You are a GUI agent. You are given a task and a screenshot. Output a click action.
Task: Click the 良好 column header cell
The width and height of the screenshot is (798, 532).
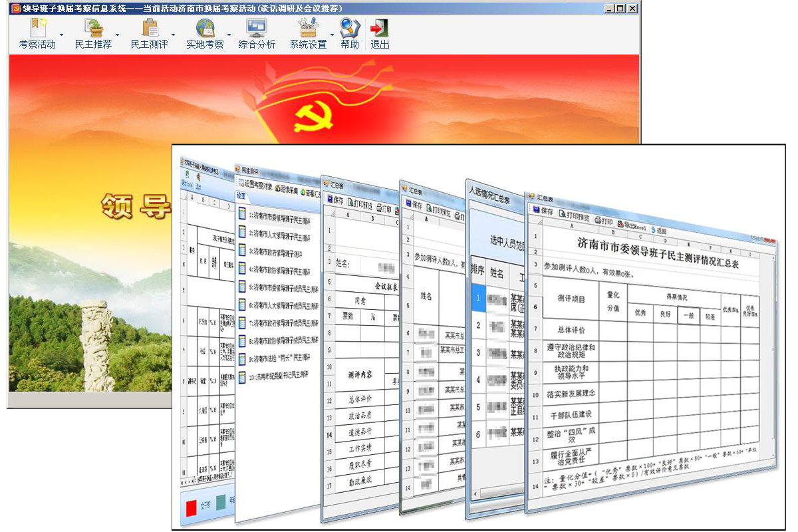[665, 315]
